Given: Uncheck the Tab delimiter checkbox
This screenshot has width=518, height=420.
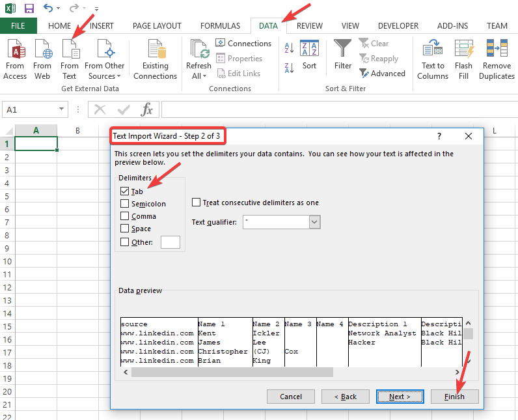Looking at the screenshot, I should pyautogui.click(x=125, y=191).
